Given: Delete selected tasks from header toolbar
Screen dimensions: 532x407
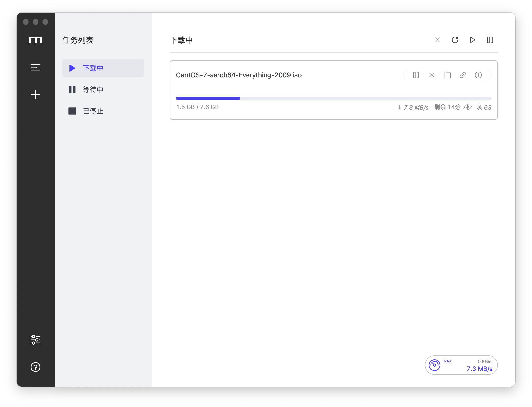Looking at the screenshot, I should click(437, 40).
